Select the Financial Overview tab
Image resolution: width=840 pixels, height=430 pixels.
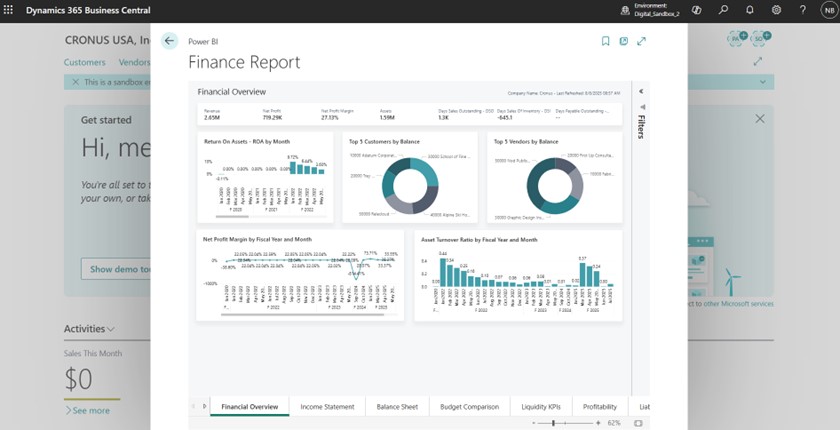click(250, 407)
